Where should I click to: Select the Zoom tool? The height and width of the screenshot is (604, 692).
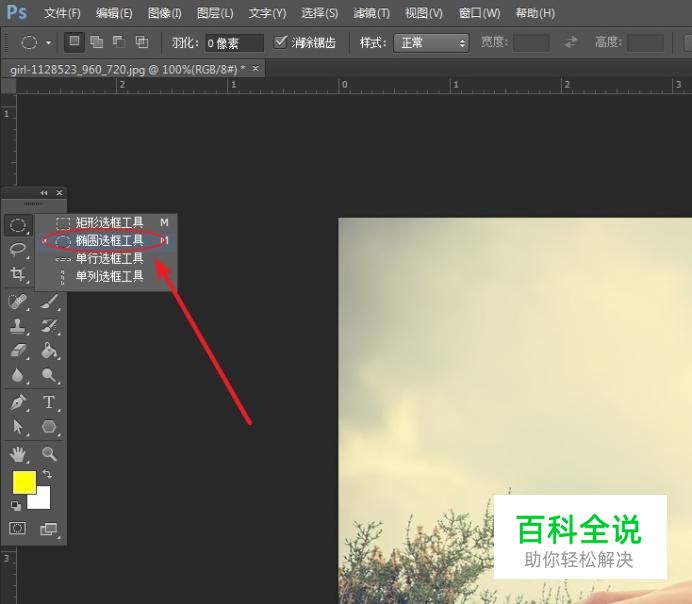49,454
